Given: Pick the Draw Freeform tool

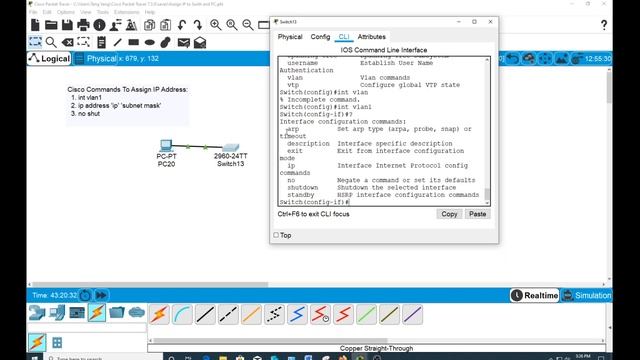Looking at the screenshot, I should (x=166, y=42).
